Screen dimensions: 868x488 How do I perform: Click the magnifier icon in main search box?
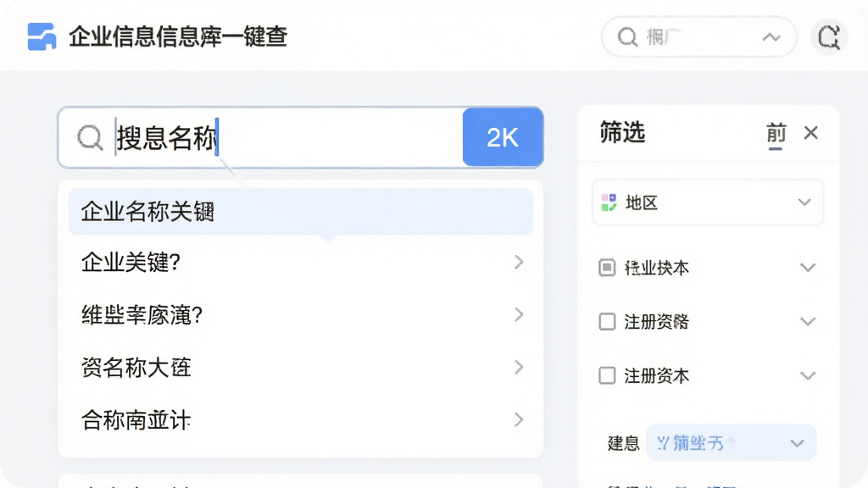coord(90,137)
